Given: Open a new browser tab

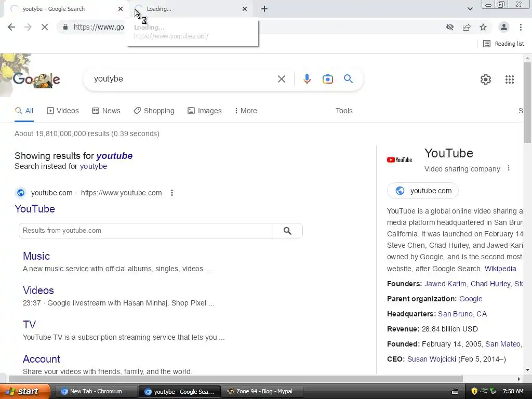Looking at the screenshot, I should pos(264,9).
